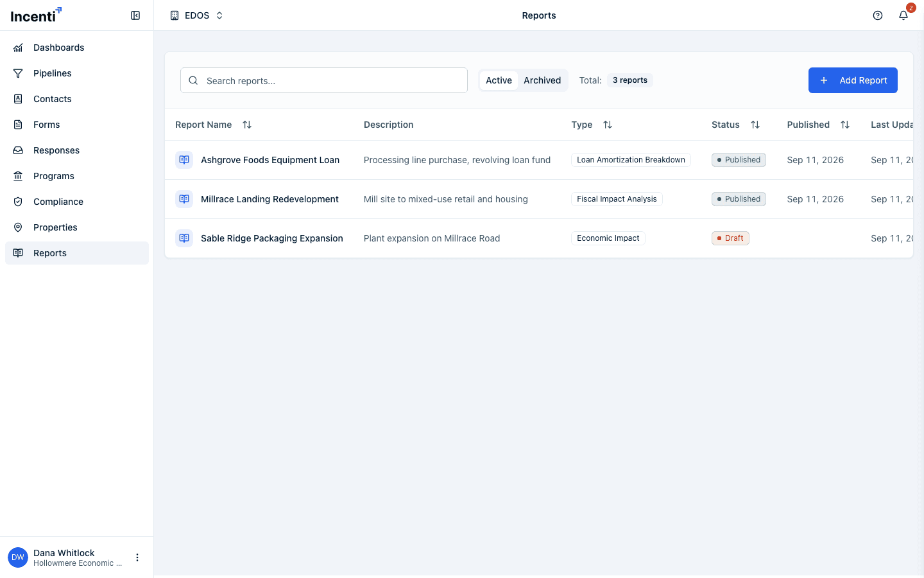The image size is (924, 578).
Task: Click the Contacts icon in sidebar
Action: pyautogui.click(x=18, y=99)
